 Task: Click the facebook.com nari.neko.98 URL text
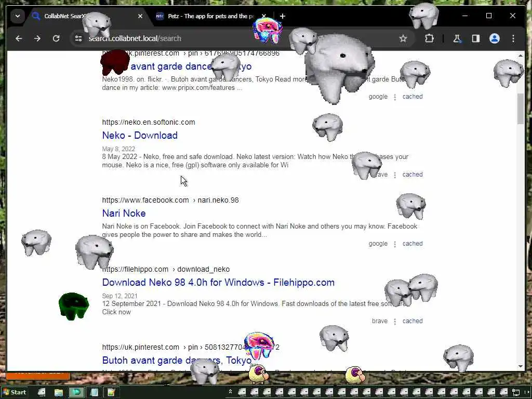[170, 200]
